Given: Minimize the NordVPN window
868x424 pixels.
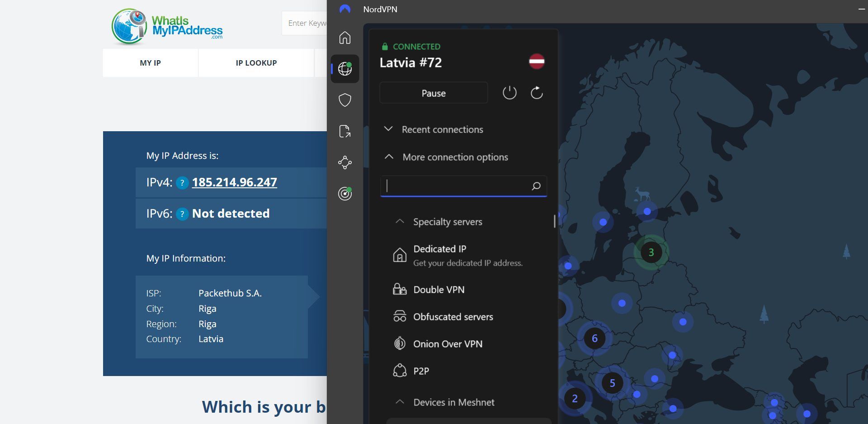Looking at the screenshot, I should click(x=862, y=9).
